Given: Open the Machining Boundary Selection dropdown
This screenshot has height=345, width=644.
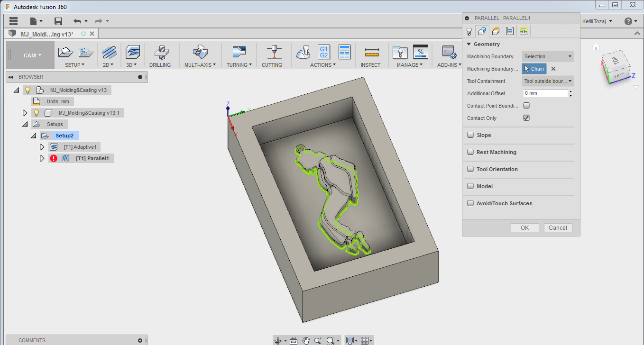Looking at the screenshot, I should pyautogui.click(x=548, y=56).
